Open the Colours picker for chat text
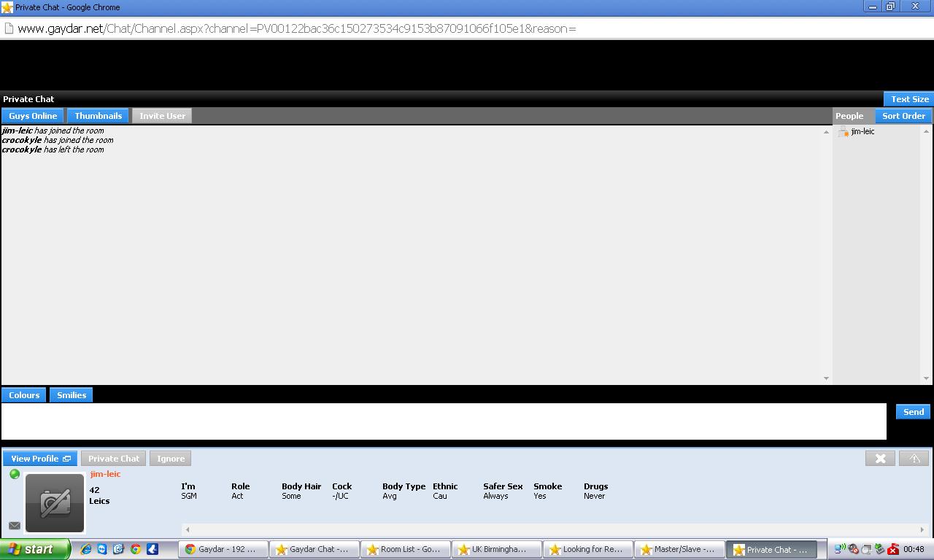Viewport: 934px width, 560px height. pos(24,395)
